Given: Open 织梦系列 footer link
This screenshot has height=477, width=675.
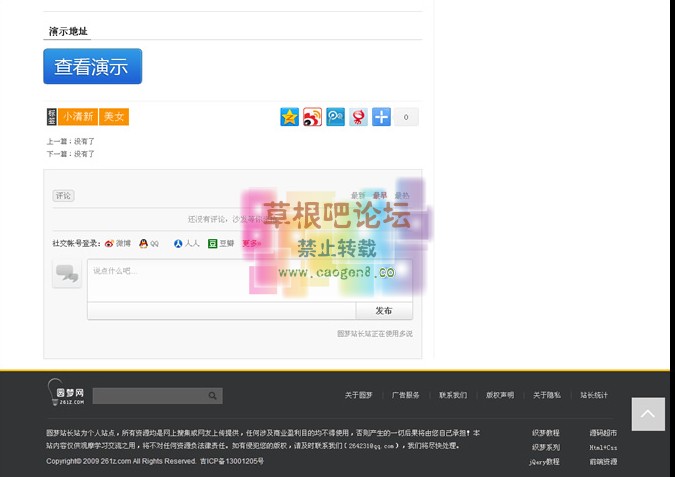Looking at the screenshot, I should (545, 448).
